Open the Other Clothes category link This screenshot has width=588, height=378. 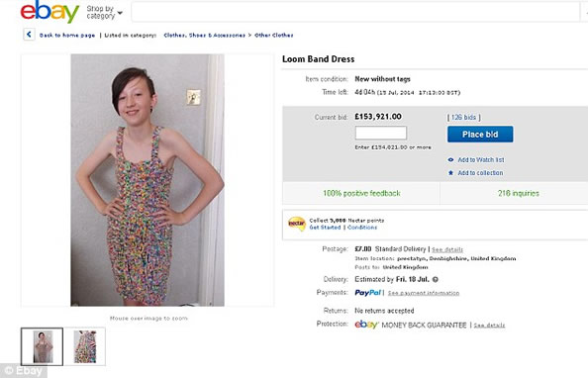click(274, 36)
